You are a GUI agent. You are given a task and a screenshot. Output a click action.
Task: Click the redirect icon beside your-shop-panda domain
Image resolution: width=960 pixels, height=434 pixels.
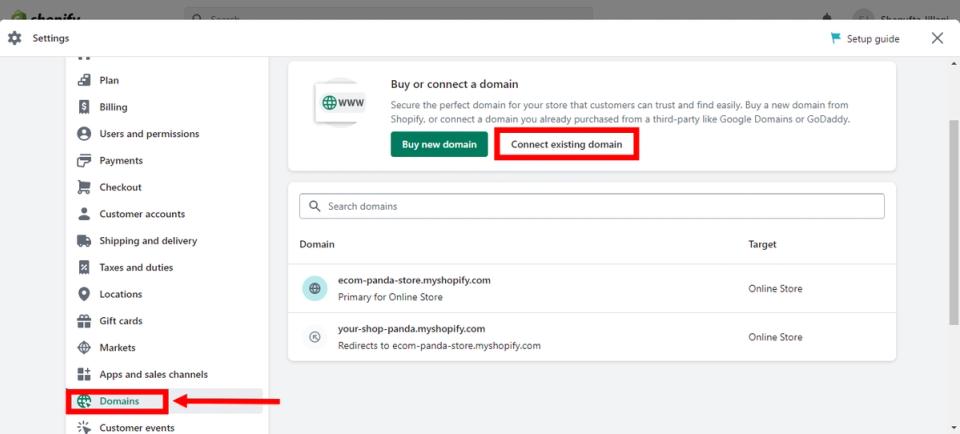[x=315, y=337]
